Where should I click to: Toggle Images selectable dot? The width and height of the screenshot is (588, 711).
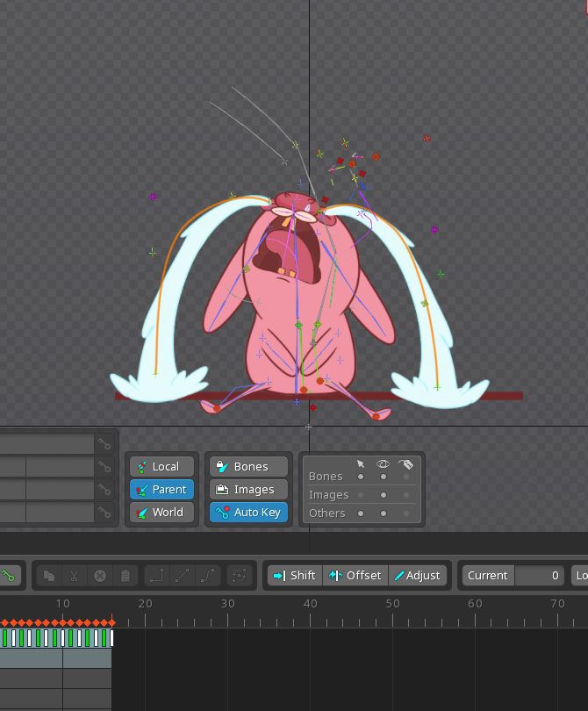[x=361, y=495]
